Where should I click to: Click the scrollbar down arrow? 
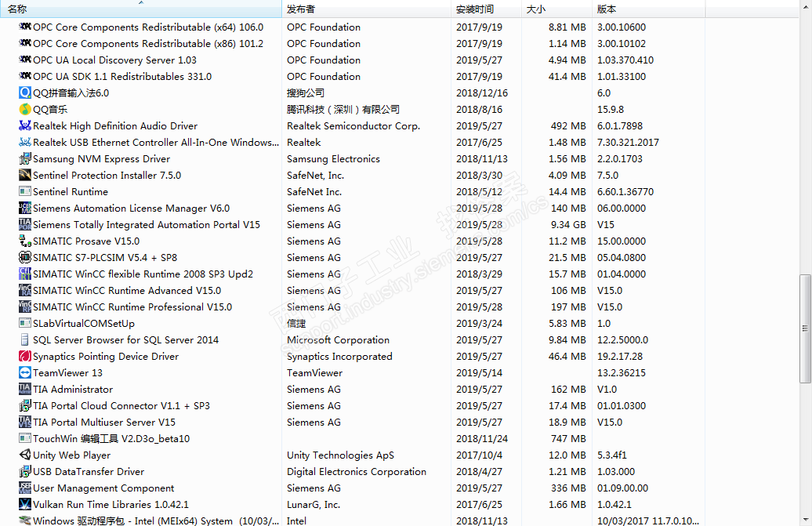click(805, 519)
